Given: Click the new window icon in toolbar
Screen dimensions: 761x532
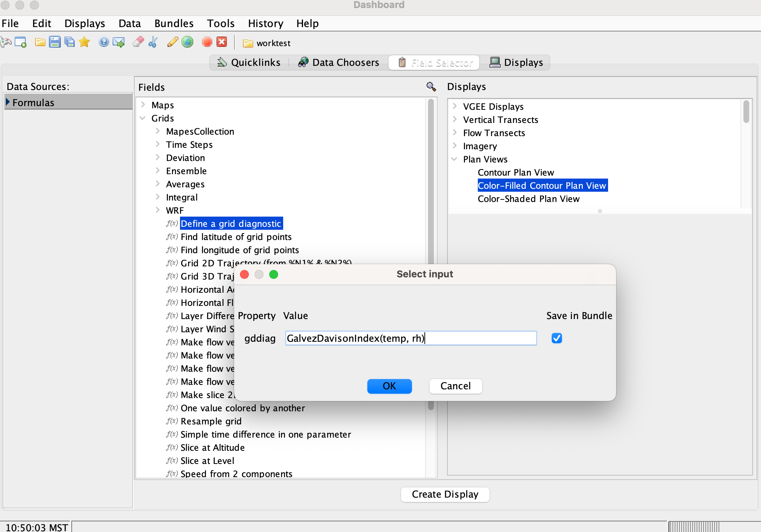Looking at the screenshot, I should (20, 42).
